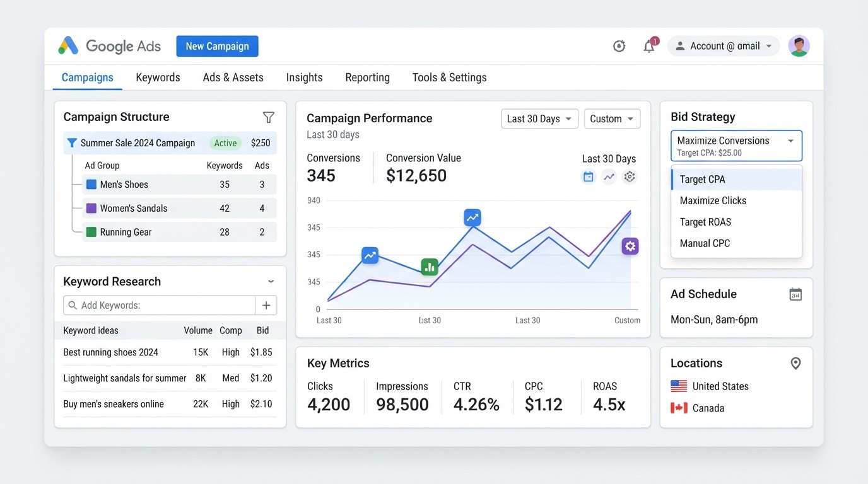868x484 pixels.
Task: Open the Account @ gmail dropdown
Action: pyautogui.click(x=724, y=46)
